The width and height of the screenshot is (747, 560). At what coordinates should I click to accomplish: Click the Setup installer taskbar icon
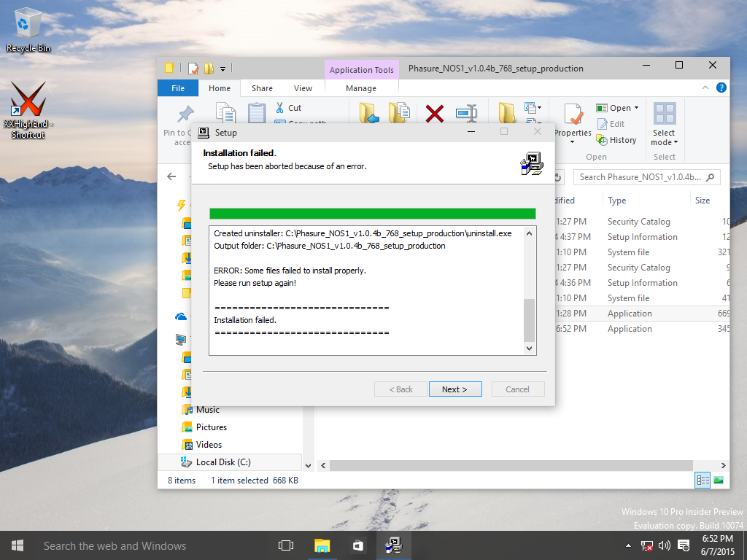[394, 545]
